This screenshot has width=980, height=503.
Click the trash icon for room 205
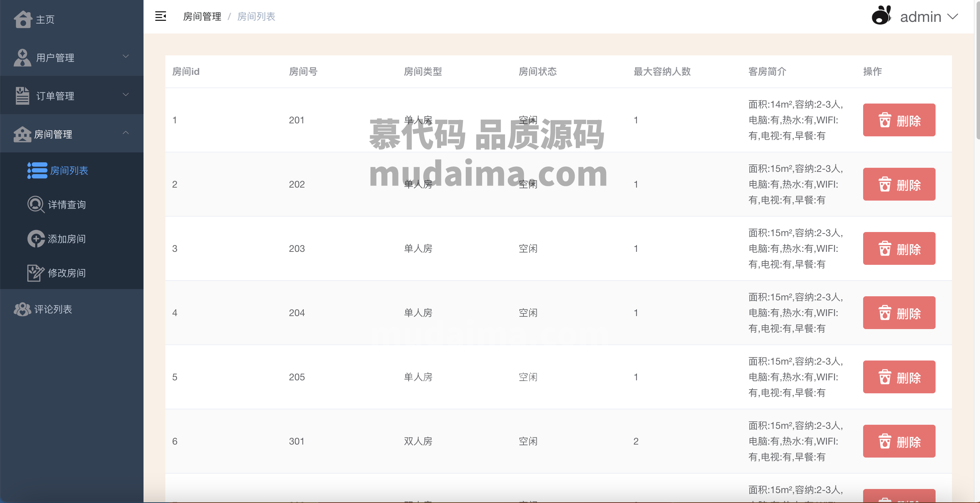tap(885, 378)
